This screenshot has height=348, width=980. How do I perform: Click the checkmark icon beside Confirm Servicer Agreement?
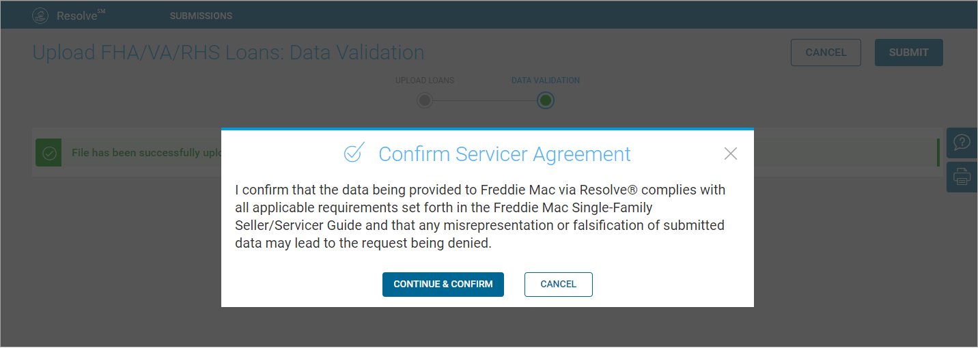[354, 154]
